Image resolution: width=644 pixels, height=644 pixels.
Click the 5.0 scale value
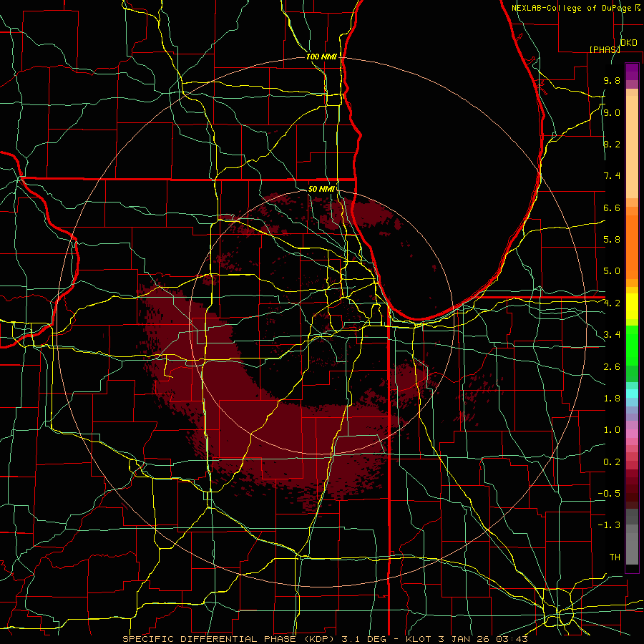click(x=612, y=271)
